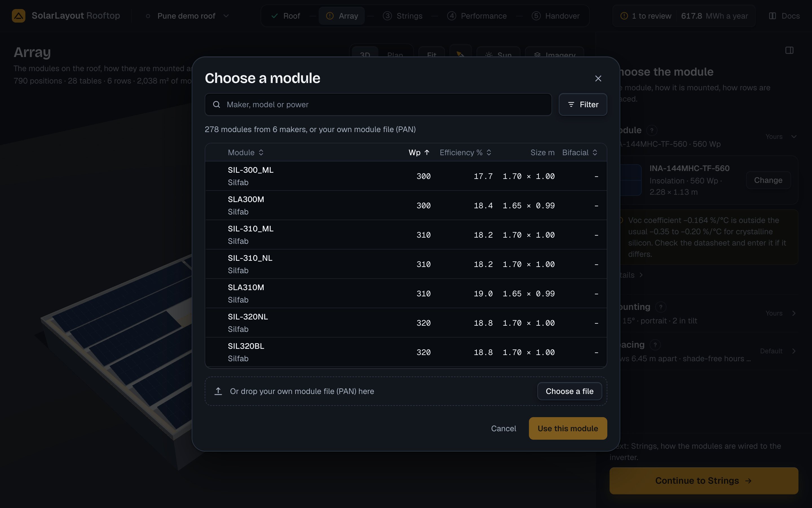
Task: Change the INA-144MHC-TF-560 module
Action: (x=768, y=180)
